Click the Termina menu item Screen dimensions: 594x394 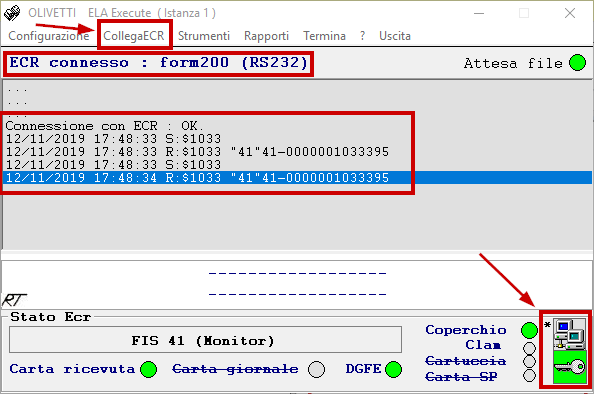click(x=324, y=36)
